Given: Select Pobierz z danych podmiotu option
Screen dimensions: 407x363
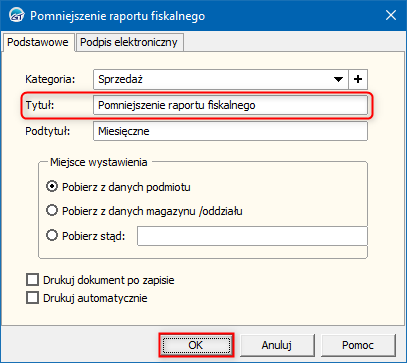Looking at the screenshot, I should pos(118,187).
